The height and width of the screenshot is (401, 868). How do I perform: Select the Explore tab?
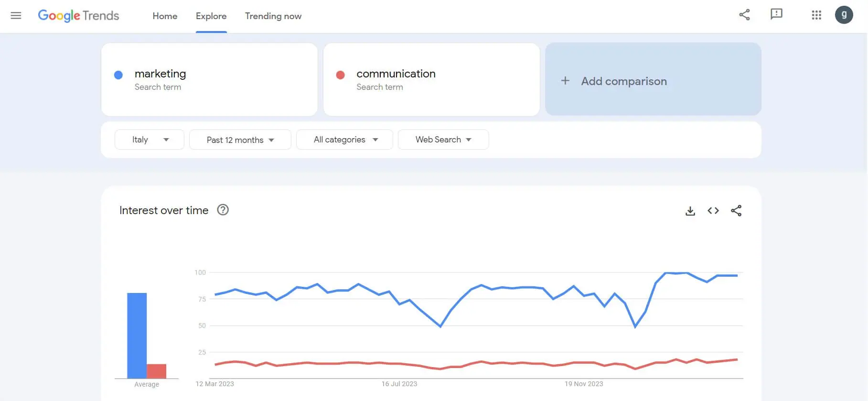point(211,16)
